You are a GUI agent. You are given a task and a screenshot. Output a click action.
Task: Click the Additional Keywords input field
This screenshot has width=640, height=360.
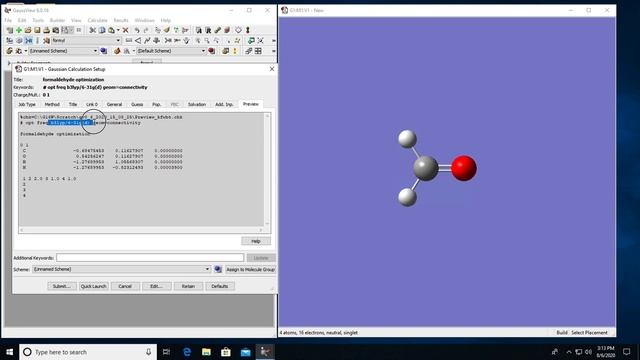tap(150, 258)
